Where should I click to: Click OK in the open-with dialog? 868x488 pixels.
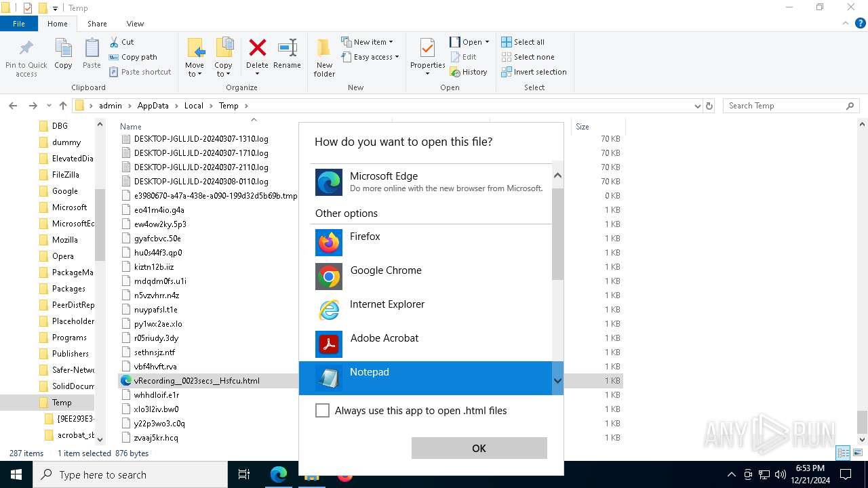point(479,448)
